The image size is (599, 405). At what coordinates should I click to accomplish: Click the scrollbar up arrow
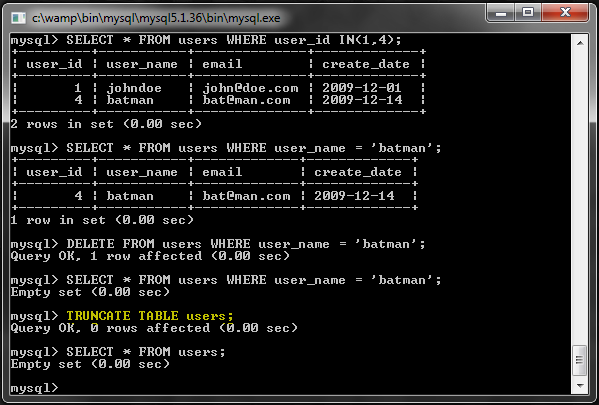coord(580,43)
